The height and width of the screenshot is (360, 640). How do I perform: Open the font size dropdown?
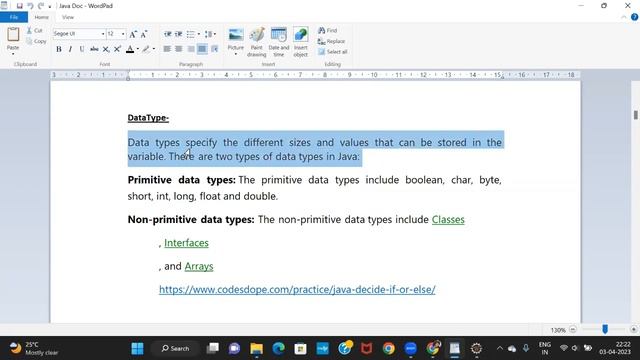tap(123, 34)
